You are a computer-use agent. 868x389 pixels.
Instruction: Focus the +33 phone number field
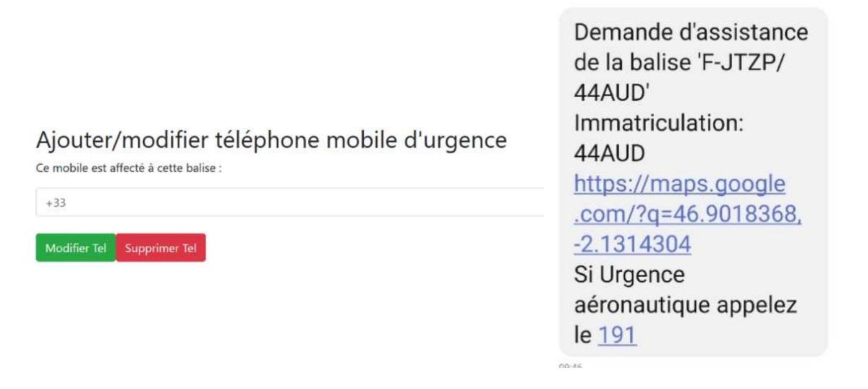click(x=289, y=202)
